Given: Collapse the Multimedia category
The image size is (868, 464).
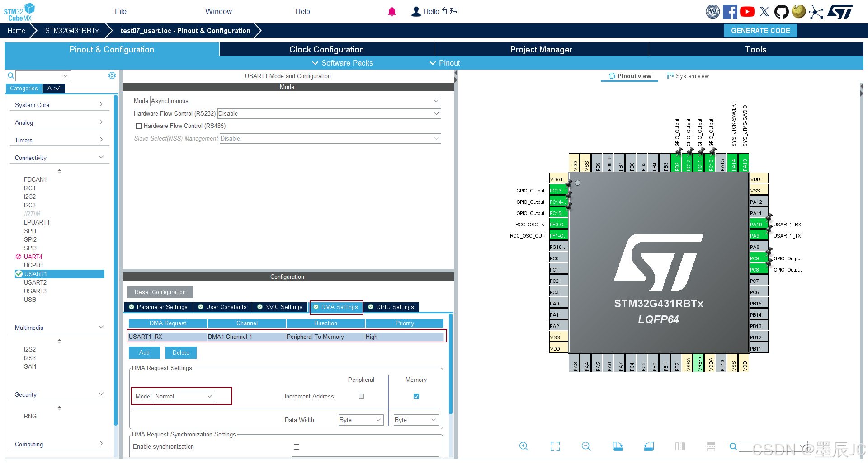Looking at the screenshot, I should [x=59, y=328].
